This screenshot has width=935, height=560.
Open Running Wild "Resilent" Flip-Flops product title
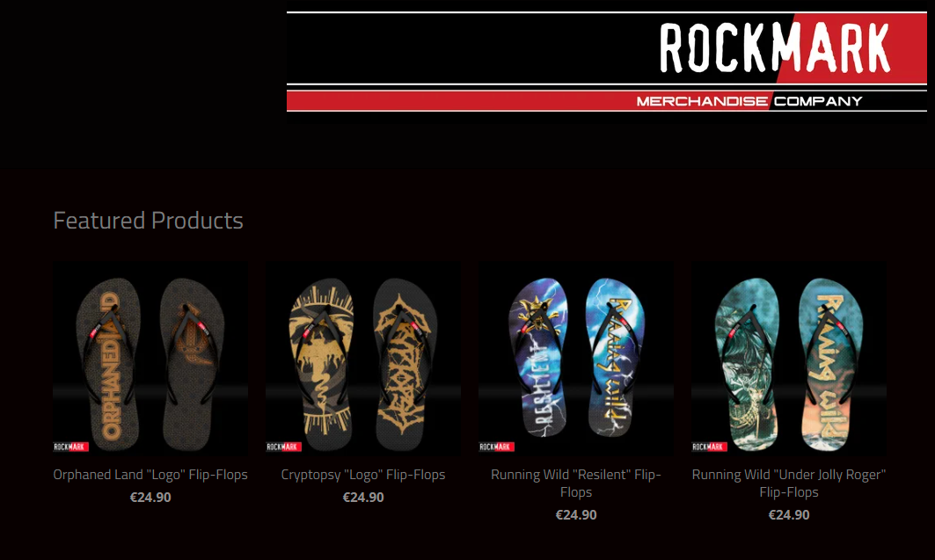(576, 484)
